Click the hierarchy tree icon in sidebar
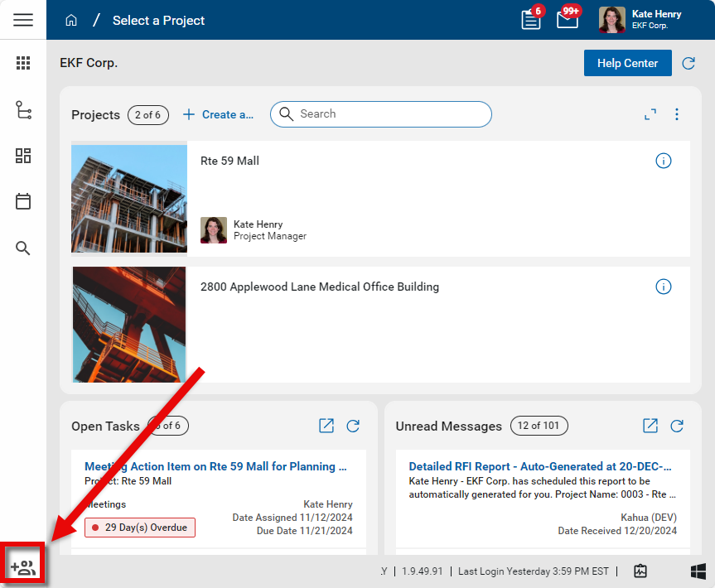Image resolution: width=715 pixels, height=588 pixels. (23, 110)
